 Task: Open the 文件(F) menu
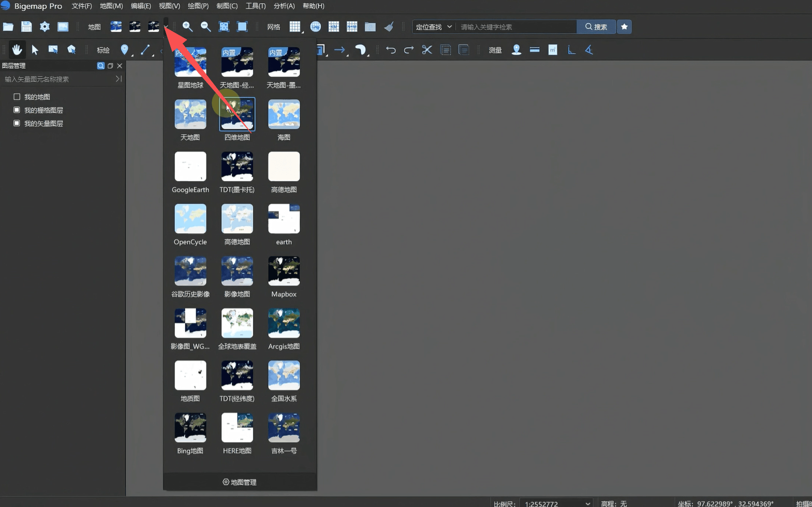click(x=82, y=6)
